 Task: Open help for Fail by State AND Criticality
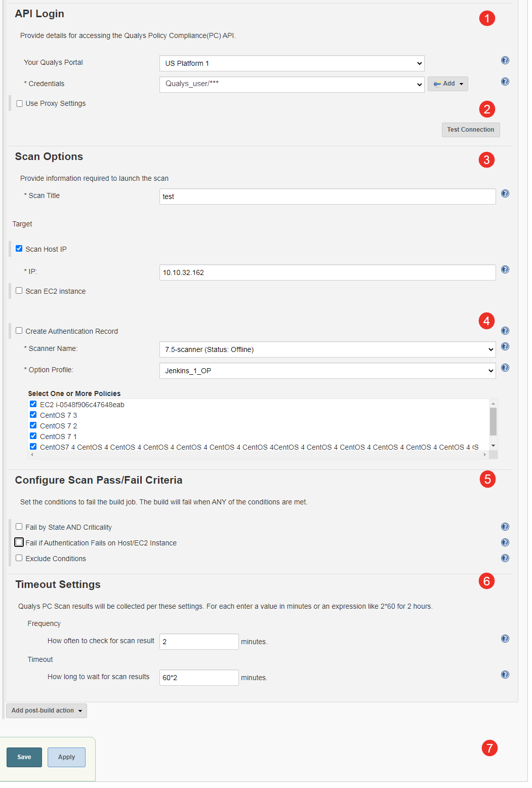tap(505, 527)
